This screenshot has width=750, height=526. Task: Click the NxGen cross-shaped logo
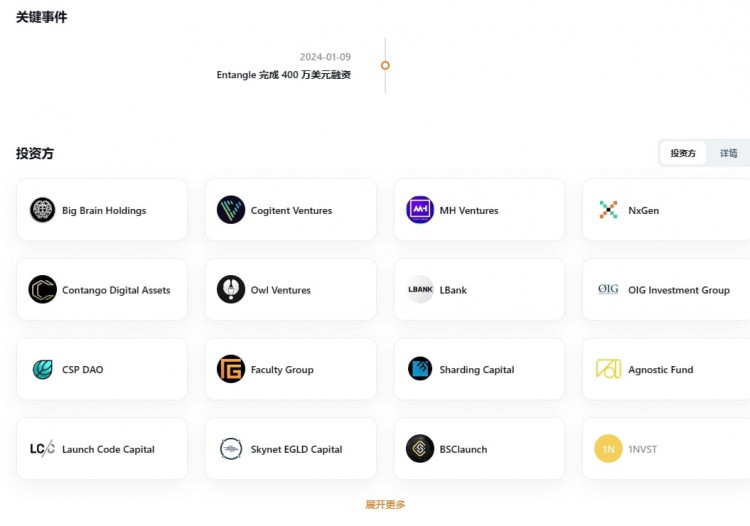608,210
